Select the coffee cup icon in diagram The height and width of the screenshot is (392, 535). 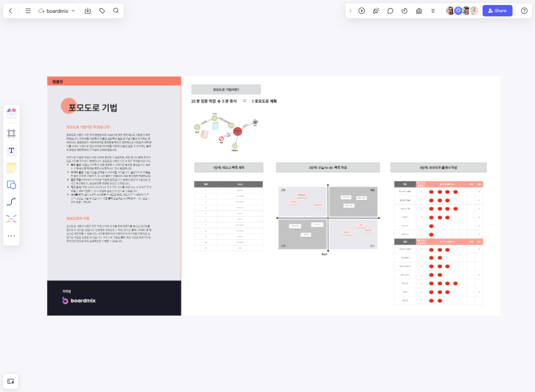[x=255, y=122]
